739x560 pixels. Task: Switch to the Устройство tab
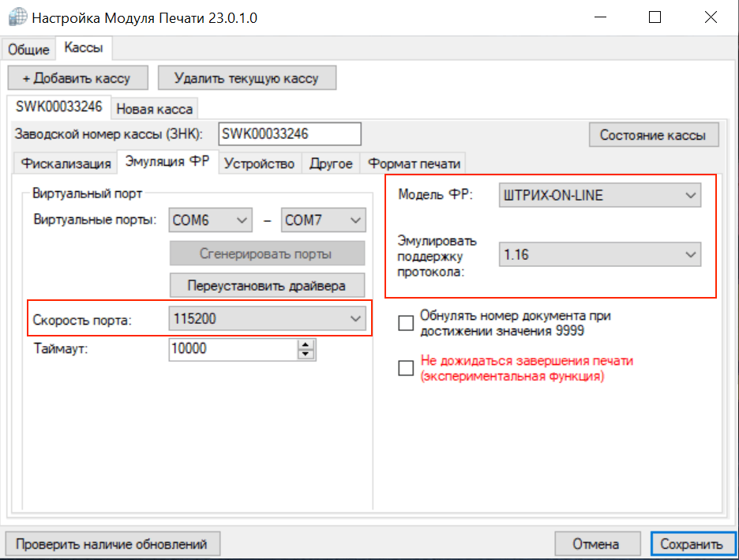click(x=259, y=163)
